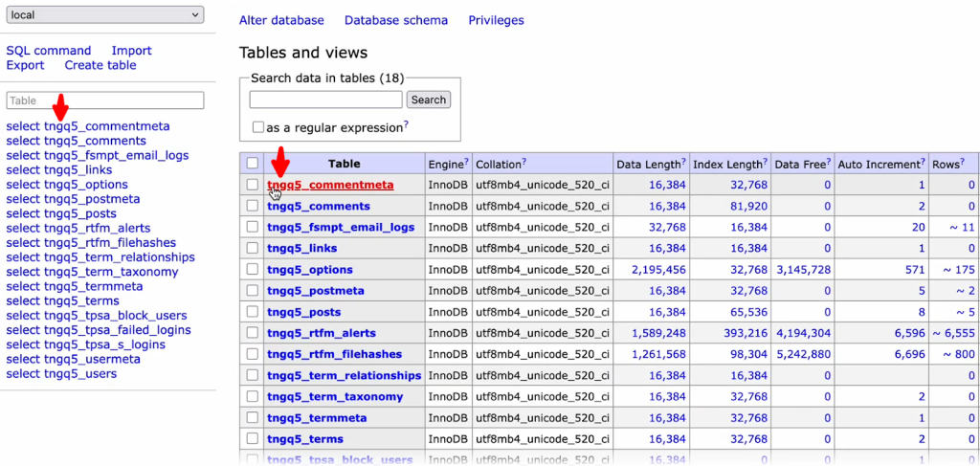
Task: Check the box for tngq5_options row
Action: tap(252, 270)
